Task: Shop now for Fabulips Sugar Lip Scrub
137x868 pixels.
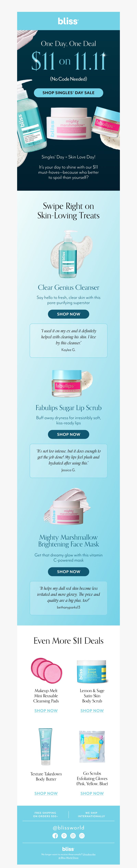Action: click(68, 434)
